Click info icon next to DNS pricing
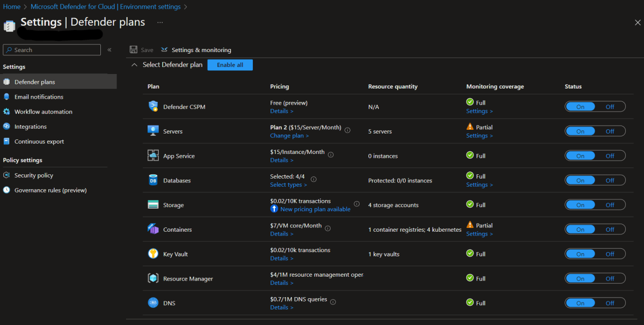The height and width of the screenshot is (325, 644). pos(333,302)
